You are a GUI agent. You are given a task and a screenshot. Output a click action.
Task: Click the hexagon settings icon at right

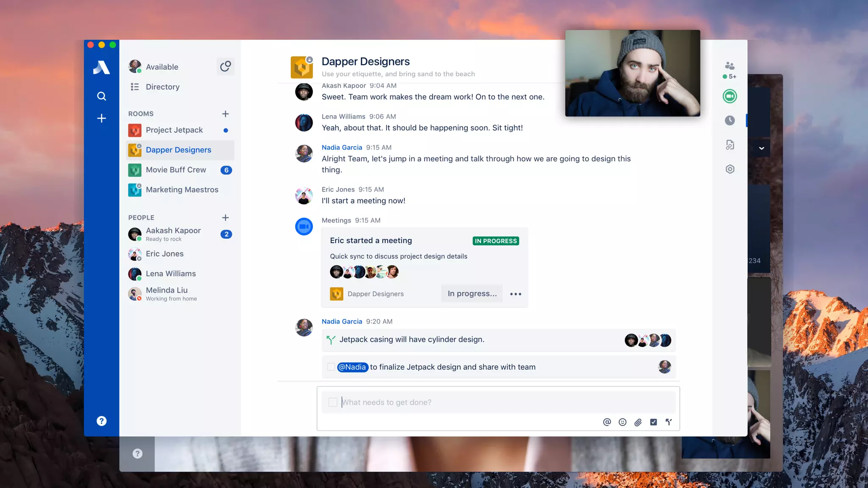click(729, 169)
